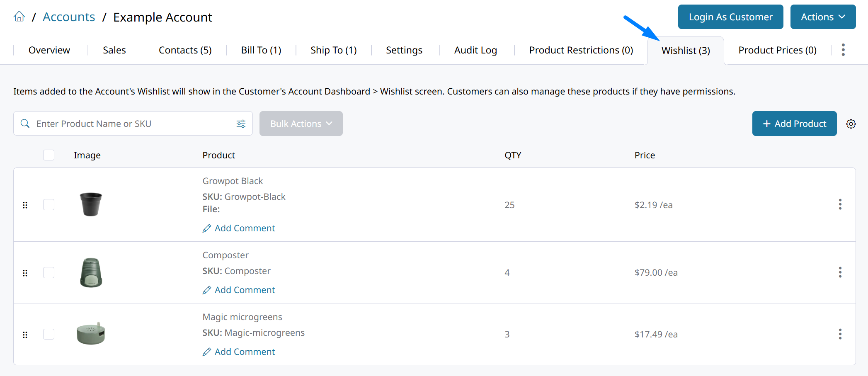This screenshot has width=868, height=376.
Task: Select the Wishlist (3) tab
Action: coord(686,51)
